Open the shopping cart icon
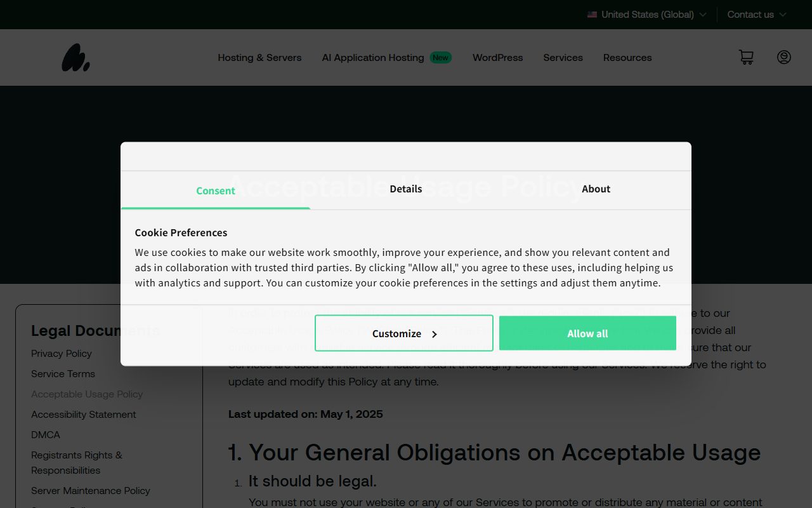 point(746,58)
